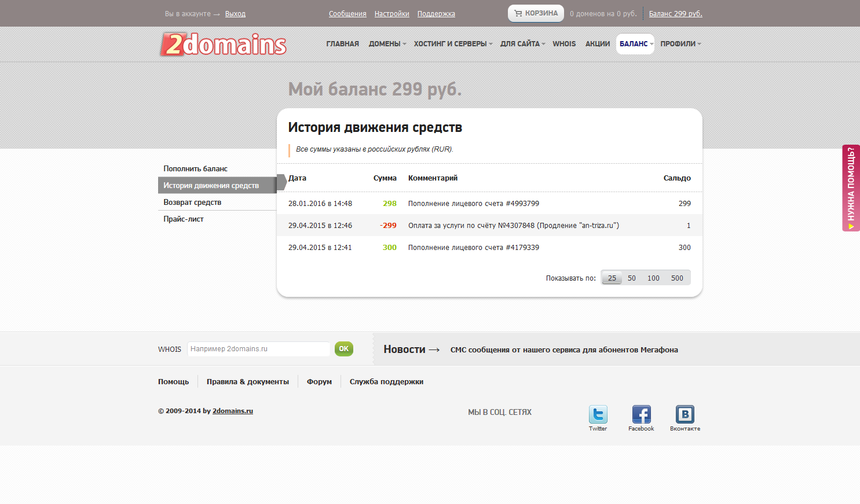Viewport: 860px width, 504px height.
Task: Expand Хостинг и серверы dropdown menu
Action: tap(453, 44)
